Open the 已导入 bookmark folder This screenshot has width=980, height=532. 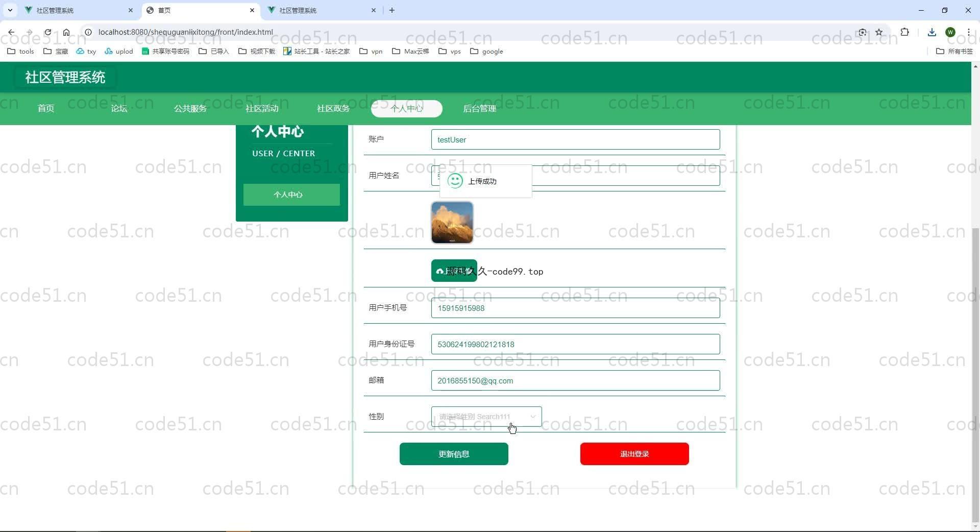click(x=214, y=51)
